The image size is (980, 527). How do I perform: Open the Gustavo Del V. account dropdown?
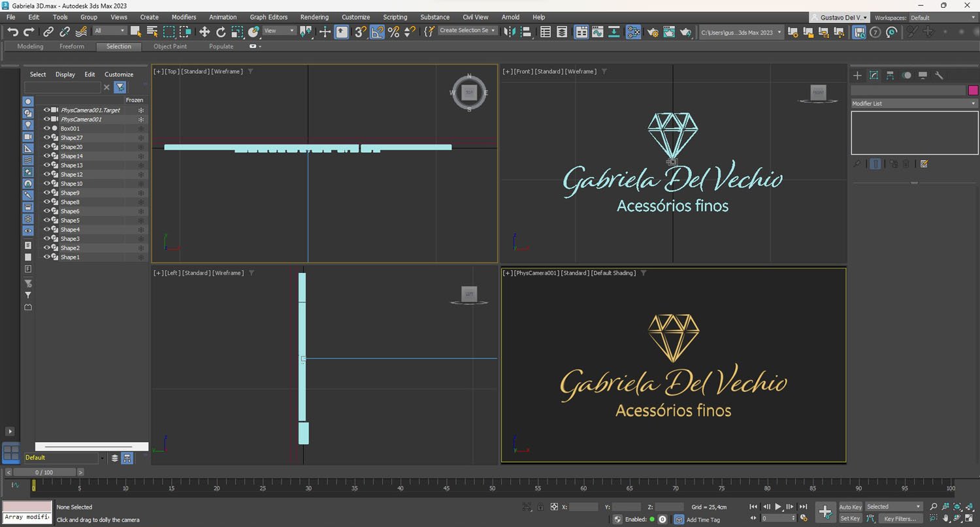click(840, 18)
